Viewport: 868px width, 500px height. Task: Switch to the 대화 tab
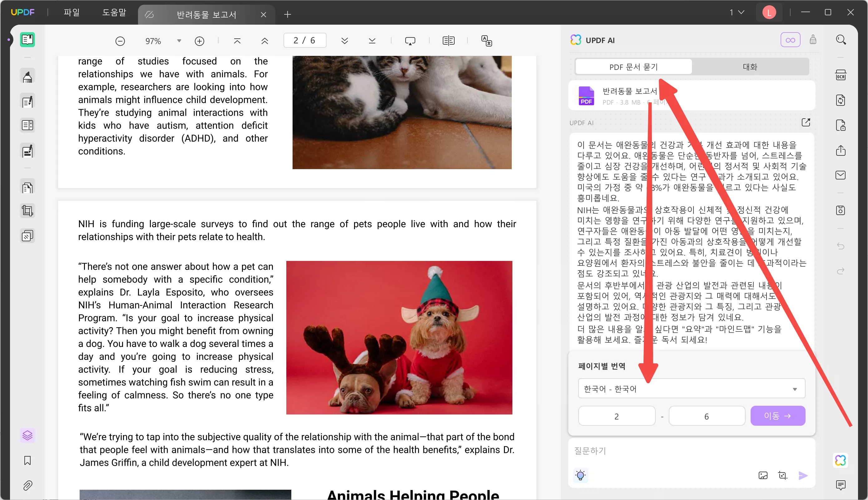[750, 66]
